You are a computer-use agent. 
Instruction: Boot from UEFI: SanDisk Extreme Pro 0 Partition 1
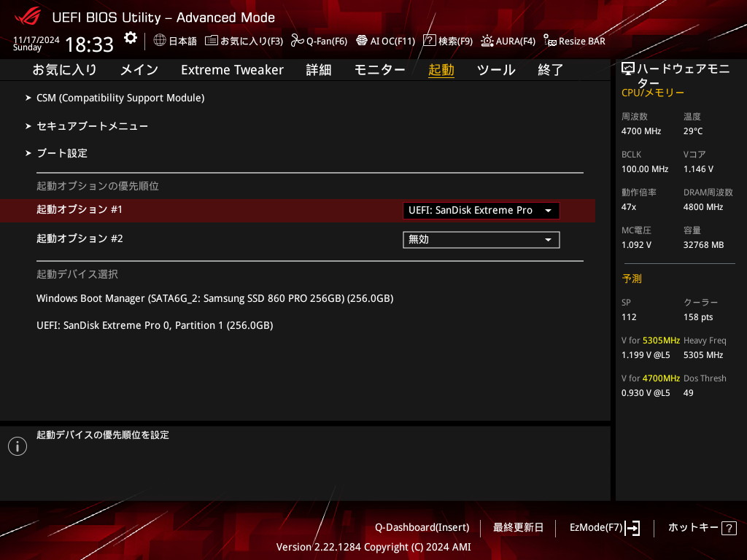click(x=155, y=325)
